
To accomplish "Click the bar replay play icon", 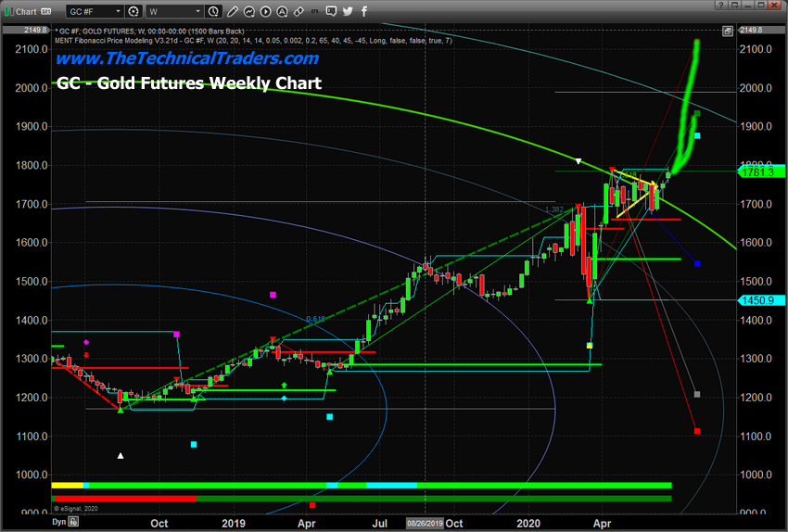I will 265,11.
